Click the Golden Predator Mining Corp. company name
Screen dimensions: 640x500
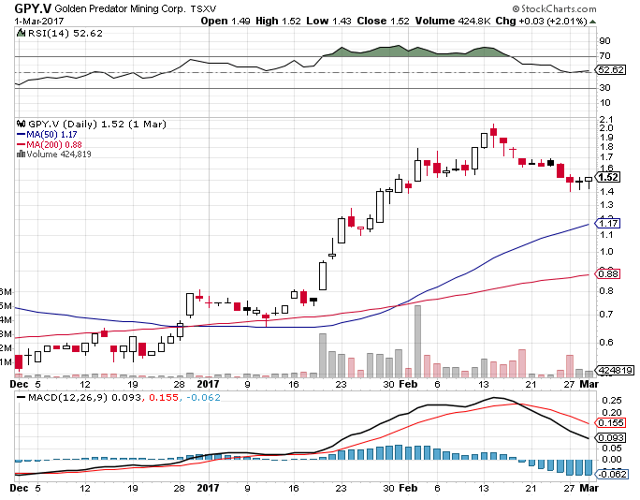pyautogui.click(x=120, y=9)
